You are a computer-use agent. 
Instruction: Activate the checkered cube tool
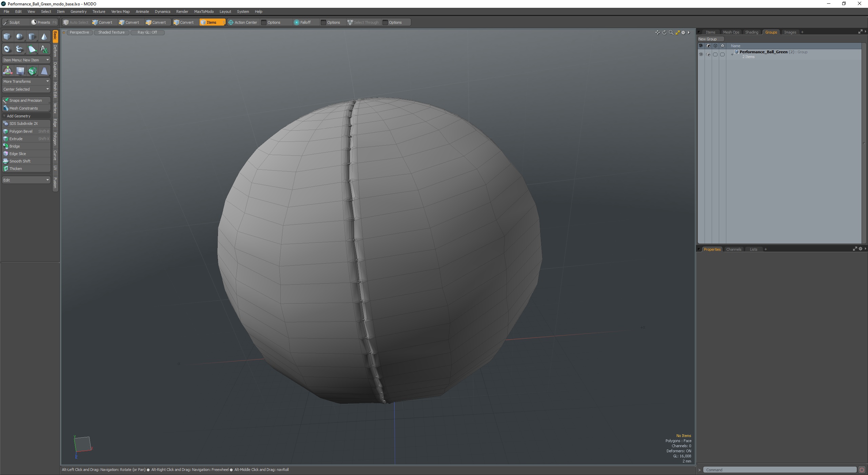(x=32, y=71)
